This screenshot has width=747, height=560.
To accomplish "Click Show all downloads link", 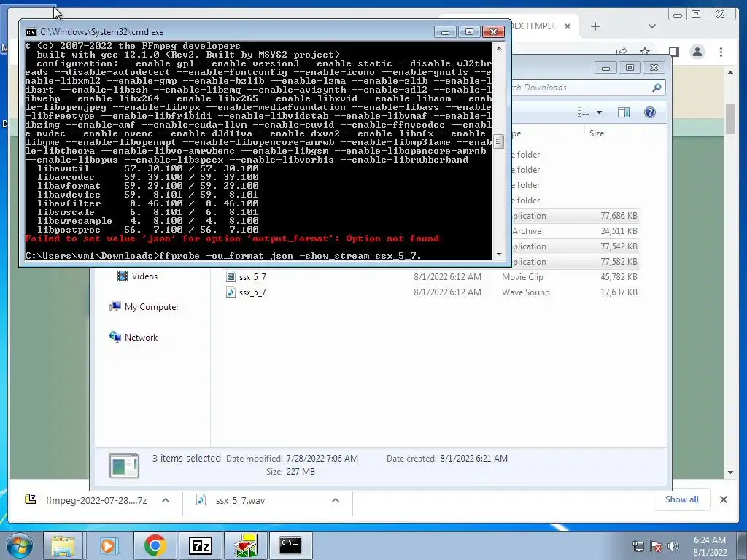I will coord(682,499).
